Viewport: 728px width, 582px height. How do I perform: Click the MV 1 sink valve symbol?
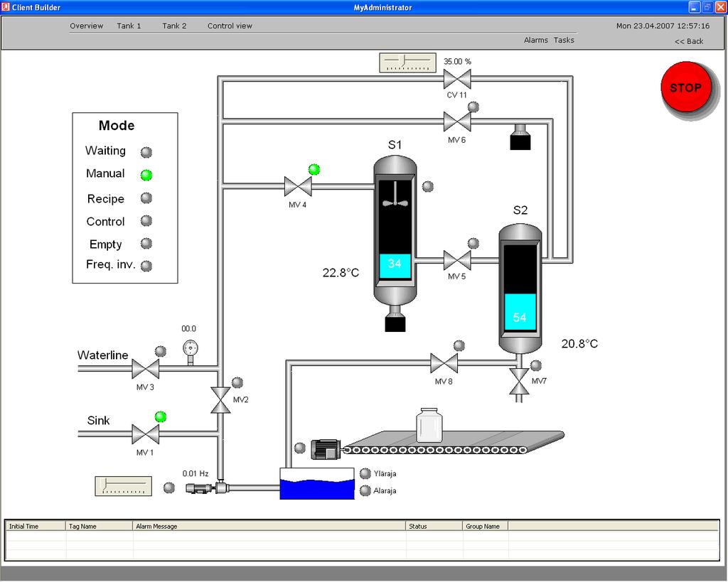pyautogui.click(x=145, y=434)
